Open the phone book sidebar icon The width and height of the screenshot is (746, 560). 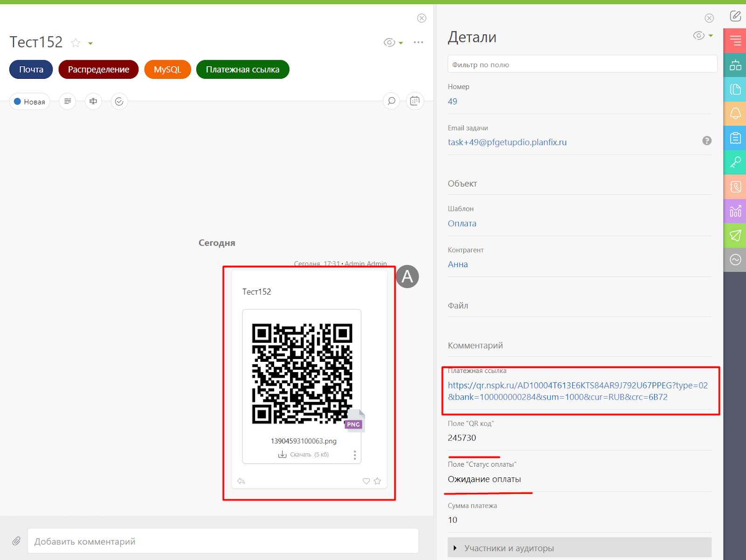(735, 187)
